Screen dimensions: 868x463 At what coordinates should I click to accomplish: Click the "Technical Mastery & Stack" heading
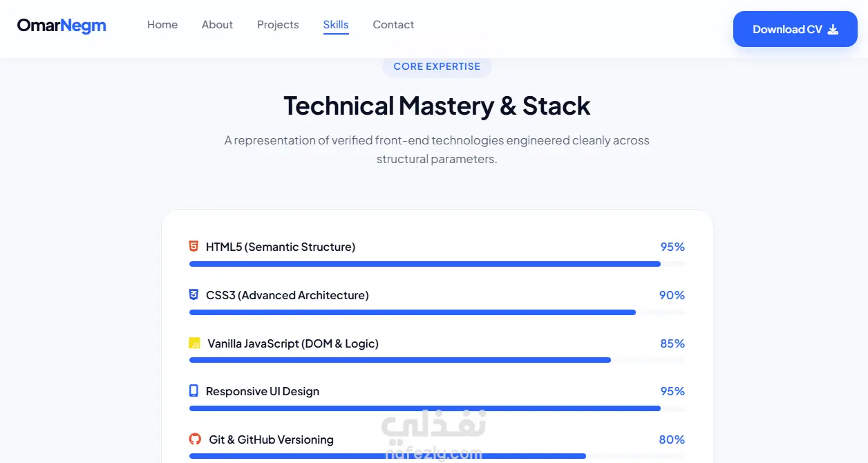437,106
